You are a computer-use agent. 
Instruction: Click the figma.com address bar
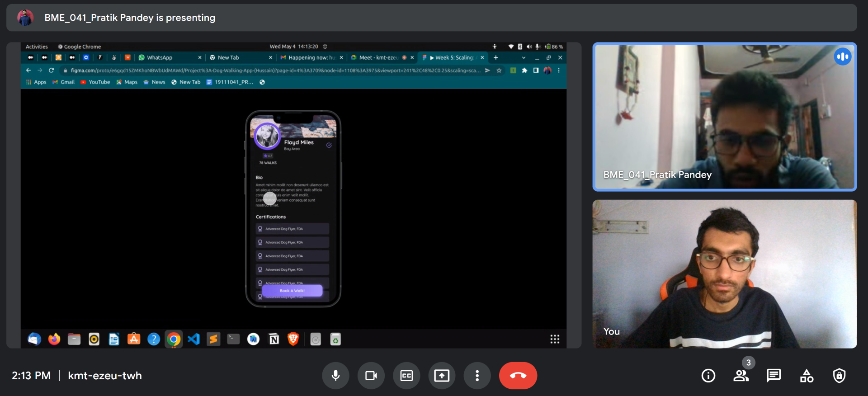275,71
